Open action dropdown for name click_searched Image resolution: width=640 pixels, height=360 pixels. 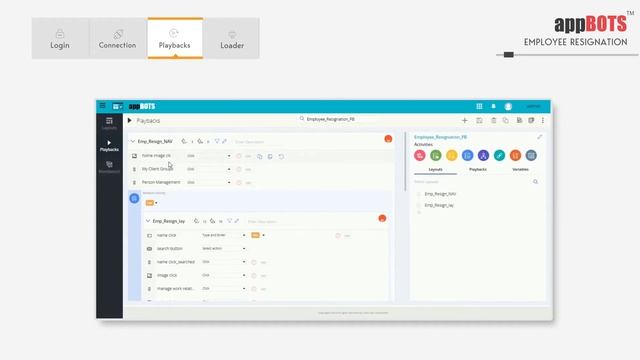[224, 262]
